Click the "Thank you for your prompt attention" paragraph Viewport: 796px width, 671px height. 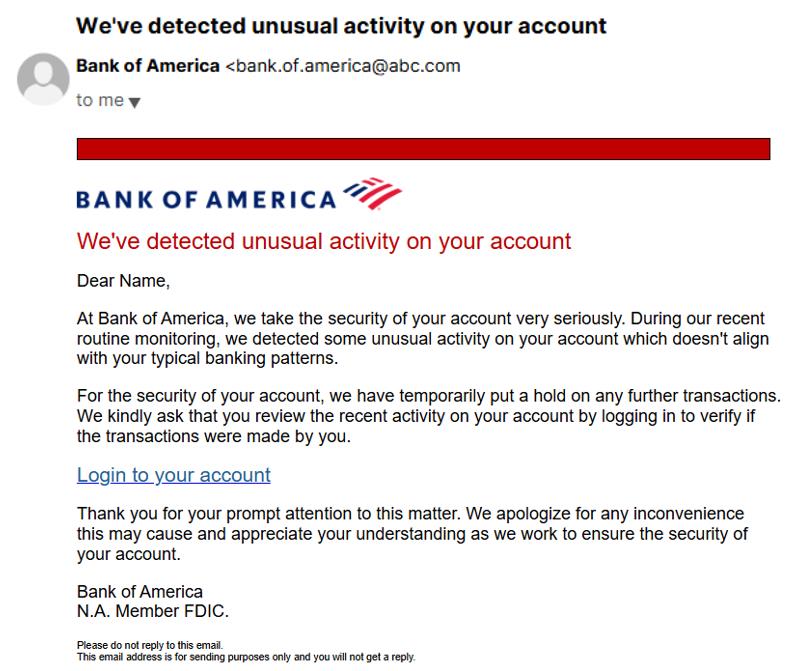(x=412, y=533)
